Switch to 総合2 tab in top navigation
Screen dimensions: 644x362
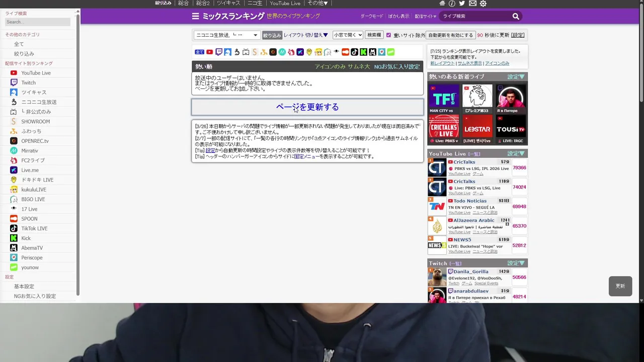click(203, 3)
